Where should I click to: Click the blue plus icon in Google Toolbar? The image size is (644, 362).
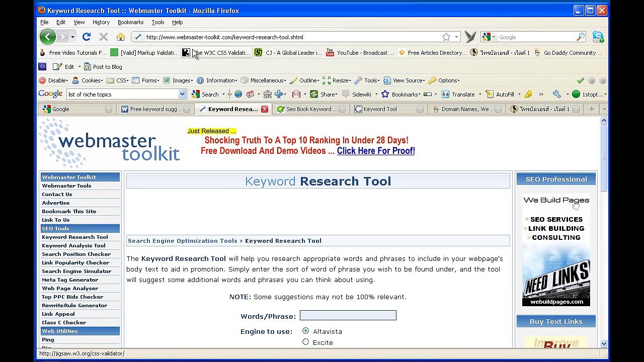coord(279,94)
